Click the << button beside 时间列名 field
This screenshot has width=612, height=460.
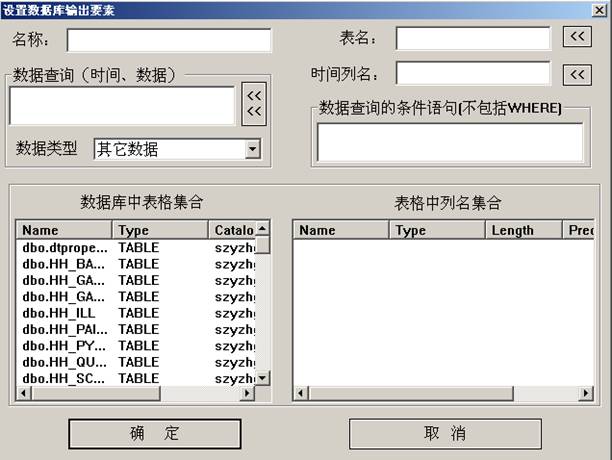[x=577, y=75]
